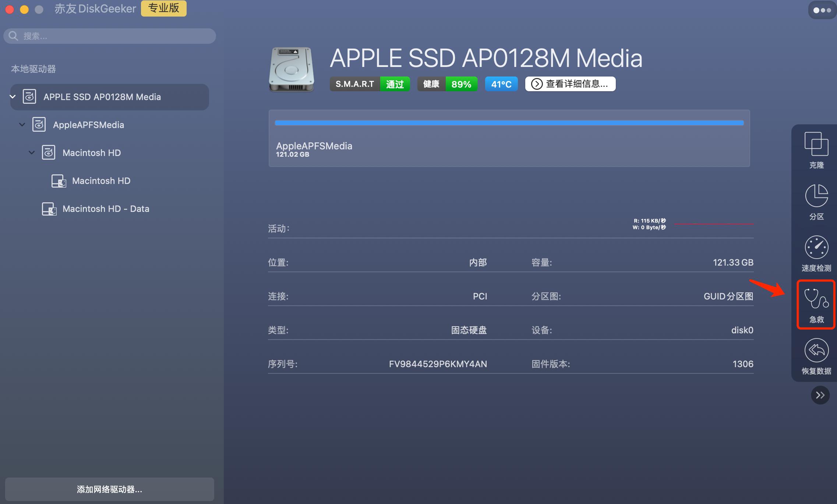Open the Clone (克隆) tool
This screenshot has height=504, width=837.
(x=816, y=150)
